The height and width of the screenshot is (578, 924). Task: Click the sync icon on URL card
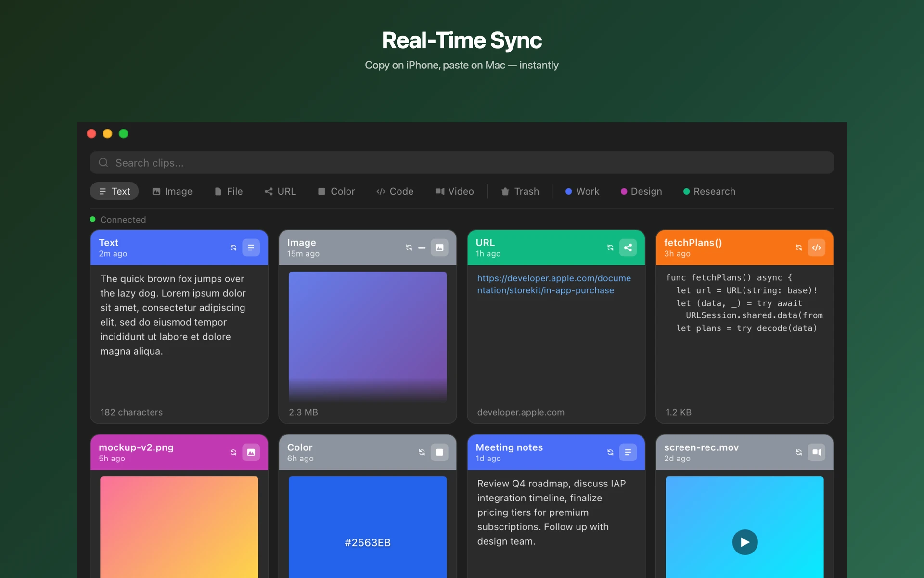(x=610, y=248)
